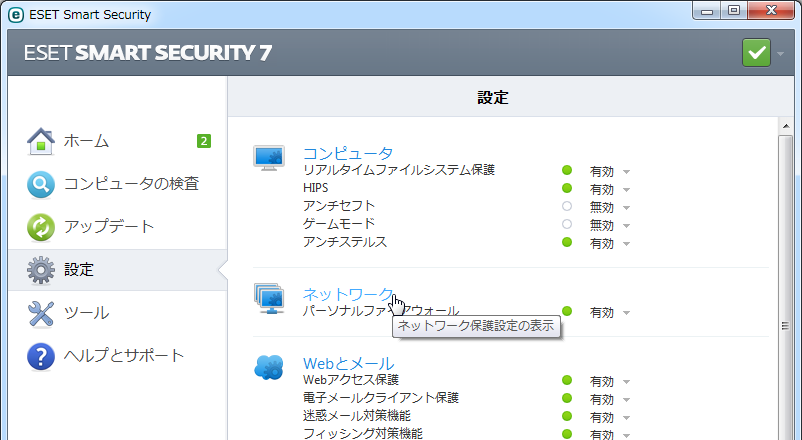Click the blue cloud icon beside Webとメール
The image size is (802, 440).
(x=269, y=368)
